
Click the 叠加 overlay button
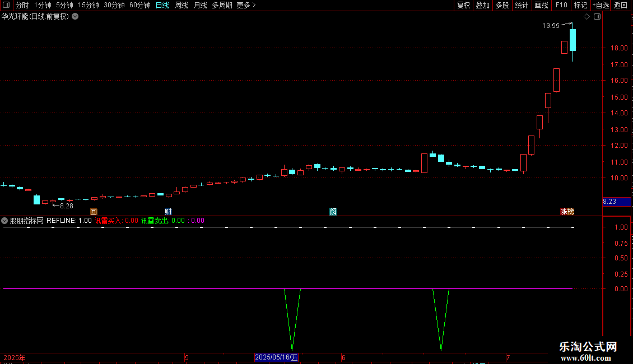pyautogui.click(x=482, y=5)
